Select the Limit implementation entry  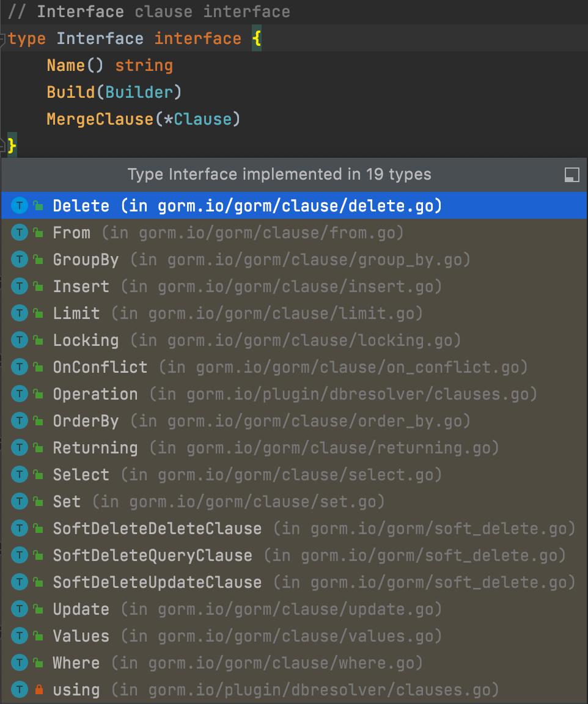point(76,313)
